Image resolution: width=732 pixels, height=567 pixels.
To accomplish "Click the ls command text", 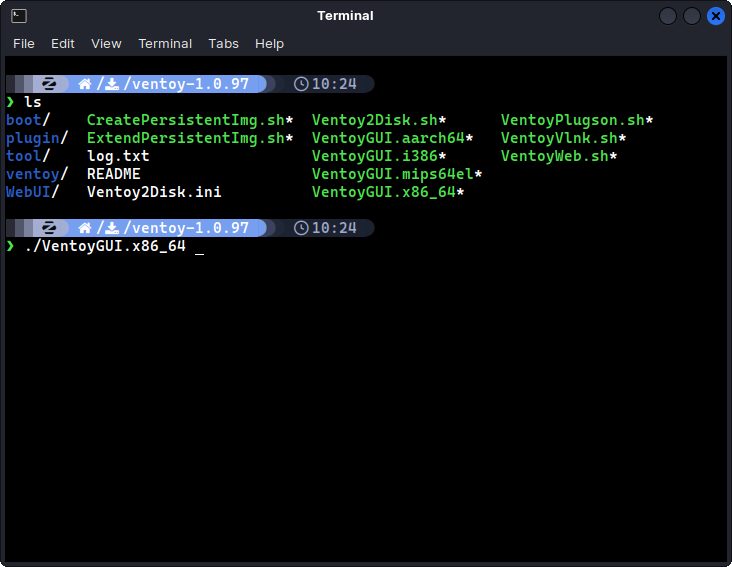I will click(x=33, y=102).
